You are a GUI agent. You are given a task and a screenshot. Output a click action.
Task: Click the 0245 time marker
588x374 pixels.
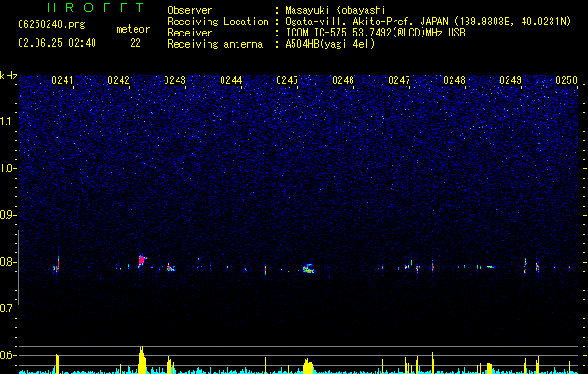[x=287, y=80]
